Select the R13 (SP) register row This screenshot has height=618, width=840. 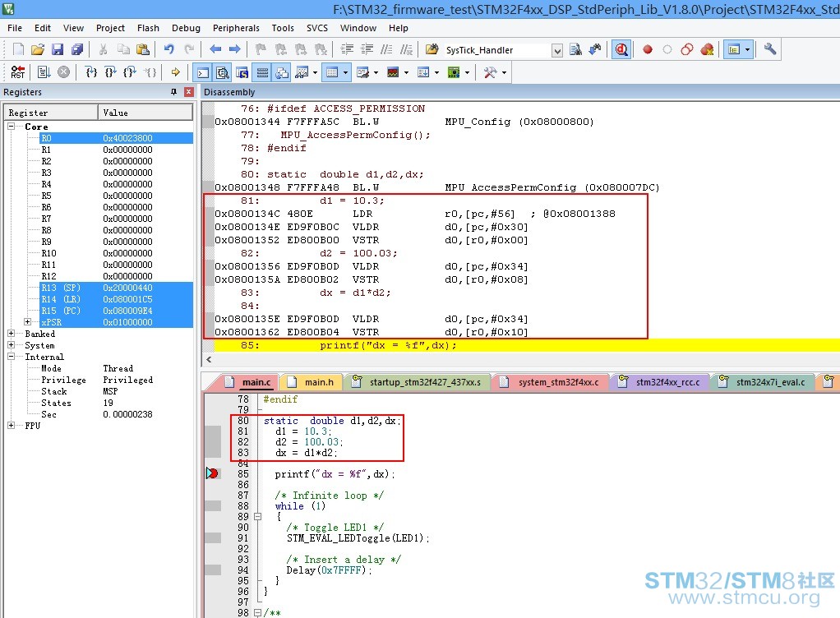coord(116,288)
